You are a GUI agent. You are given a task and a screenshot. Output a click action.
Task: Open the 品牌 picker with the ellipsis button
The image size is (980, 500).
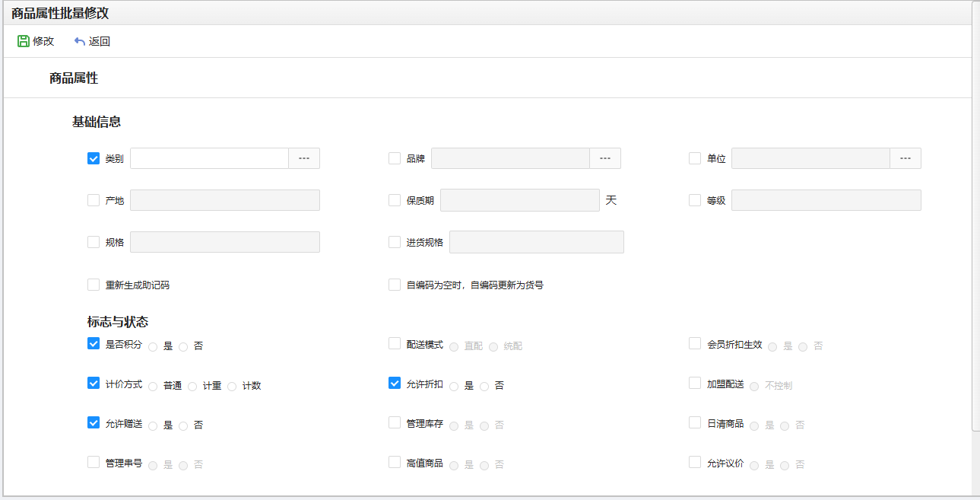[605, 158]
